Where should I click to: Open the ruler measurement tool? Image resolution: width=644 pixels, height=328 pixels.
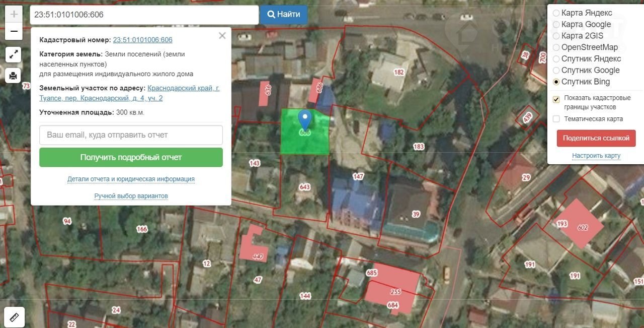pos(14,317)
